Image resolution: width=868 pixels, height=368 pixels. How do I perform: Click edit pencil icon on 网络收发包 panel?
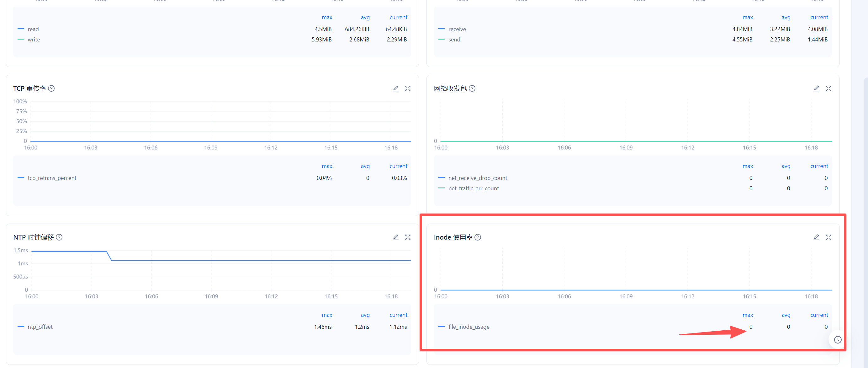pyautogui.click(x=816, y=88)
